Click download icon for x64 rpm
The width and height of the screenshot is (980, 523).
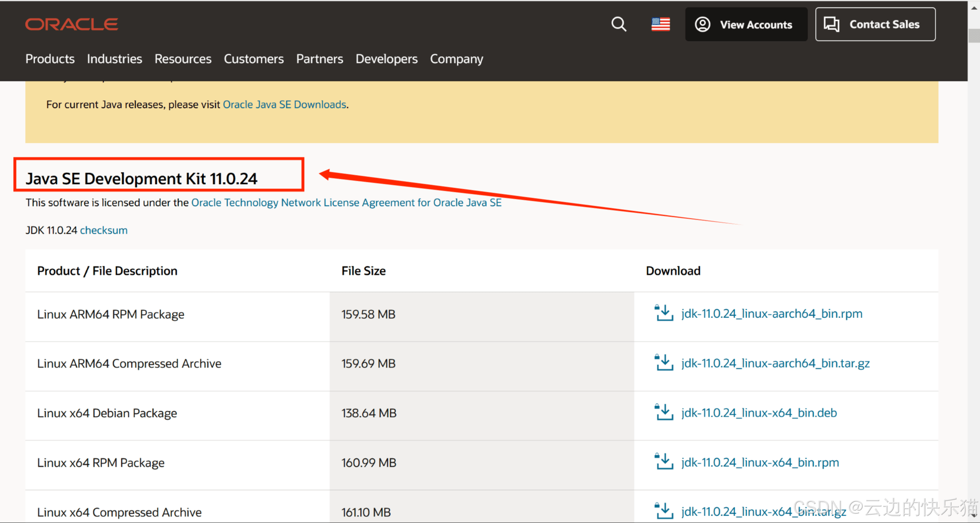[x=663, y=462]
